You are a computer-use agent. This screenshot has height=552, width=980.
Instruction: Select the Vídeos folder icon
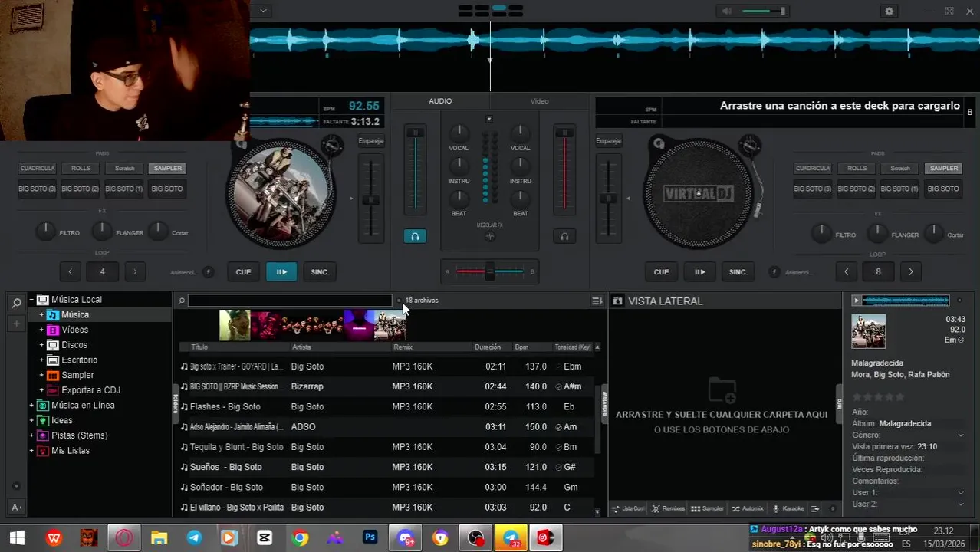click(52, 330)
